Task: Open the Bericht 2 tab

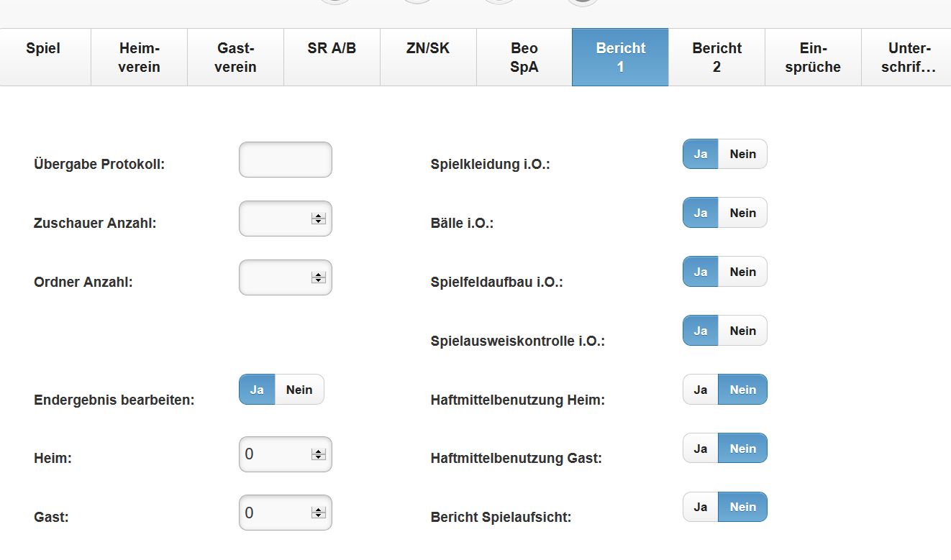Action: pyautogui.click(x=716, y=58)
